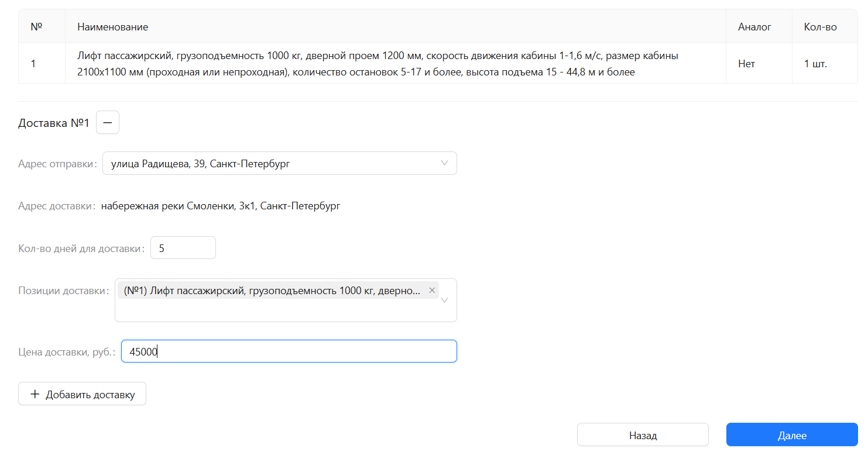Select the Лифт пассажирский table row description
This screenshot has width=868, height=452.
click(378, 64)
